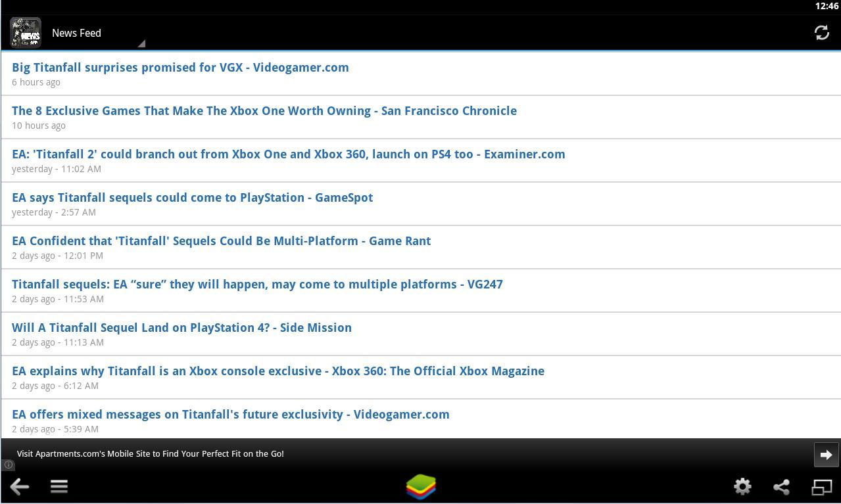Image resolution: width=841 pixels, height=504 pixels.
Task: Open the hamburger menu icon
Action: 59,486
